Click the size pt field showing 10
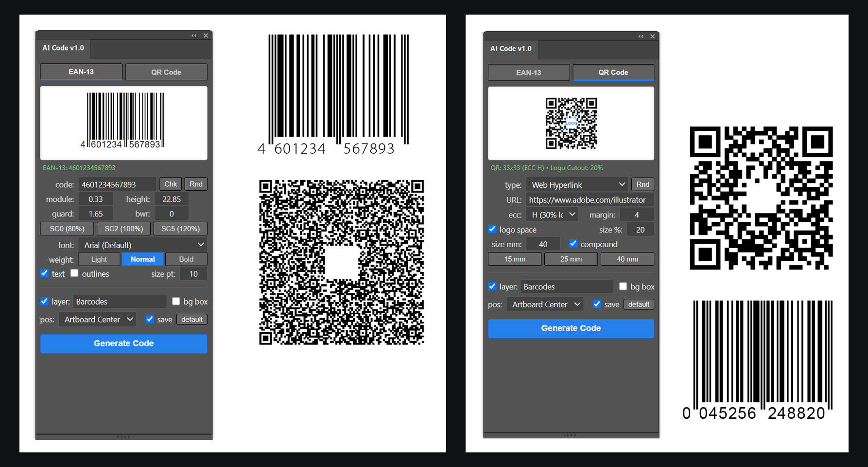Image resolution: width=868 pixels, height=467 pixels. [x=193, y=274]
